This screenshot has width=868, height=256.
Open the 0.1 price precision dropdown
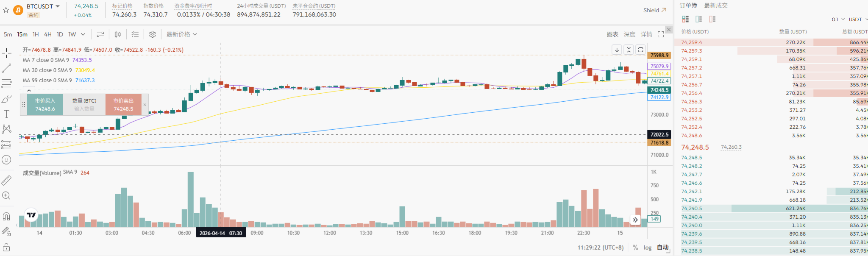tap(838, 19)
